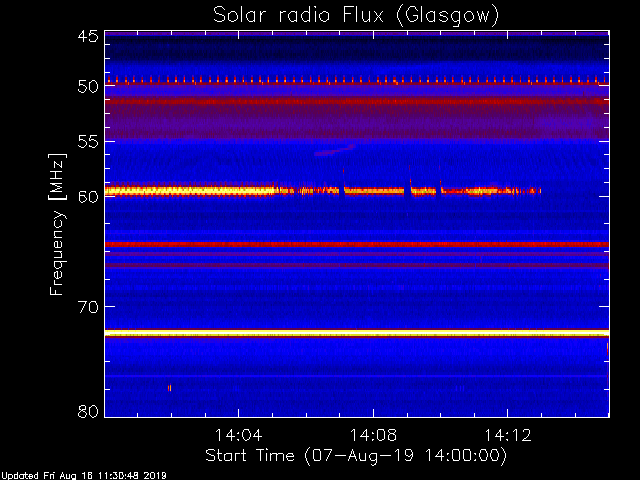Screen dimensions: 640x480
Task: Click the 14:08 time axis label
Action: click(373, 435)
